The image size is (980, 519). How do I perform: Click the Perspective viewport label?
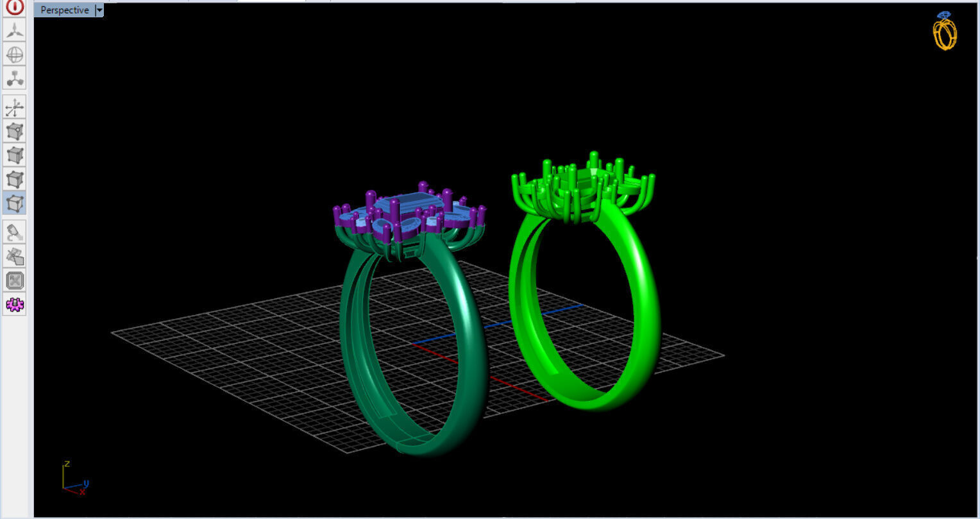[64, 10]
